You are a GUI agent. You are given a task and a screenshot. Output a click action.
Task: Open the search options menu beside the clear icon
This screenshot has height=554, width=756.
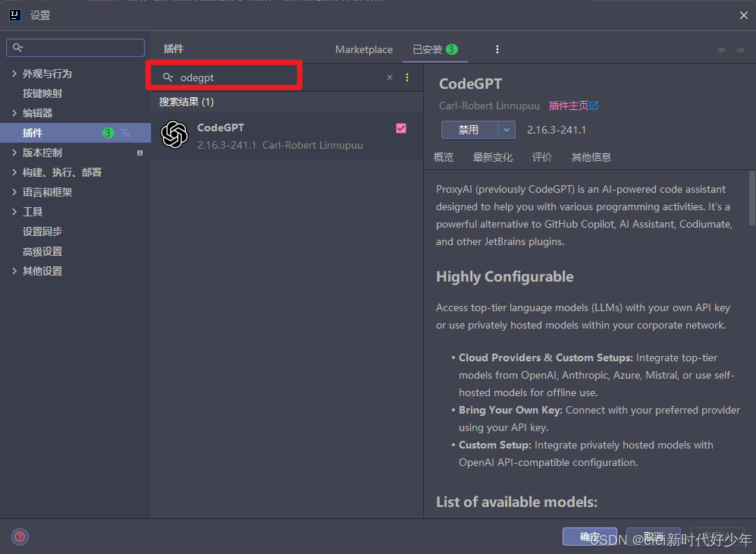coord(407,77)
